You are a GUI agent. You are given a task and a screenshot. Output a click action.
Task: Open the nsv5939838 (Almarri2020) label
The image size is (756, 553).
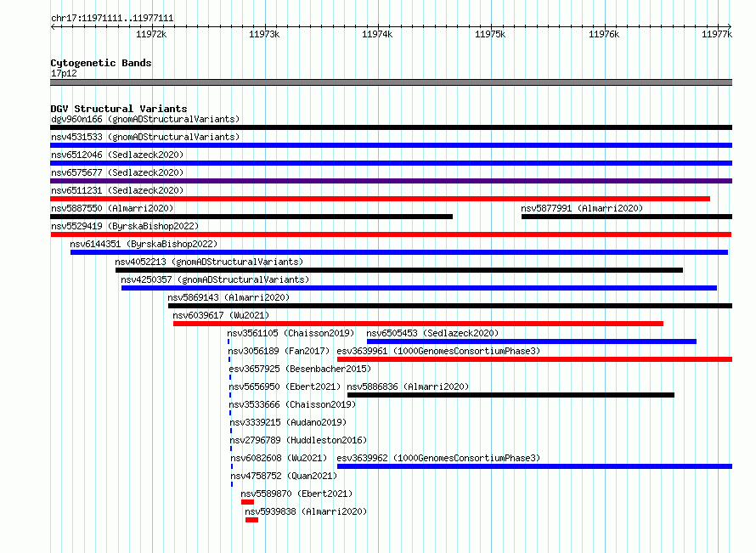[x=306, y=511]
